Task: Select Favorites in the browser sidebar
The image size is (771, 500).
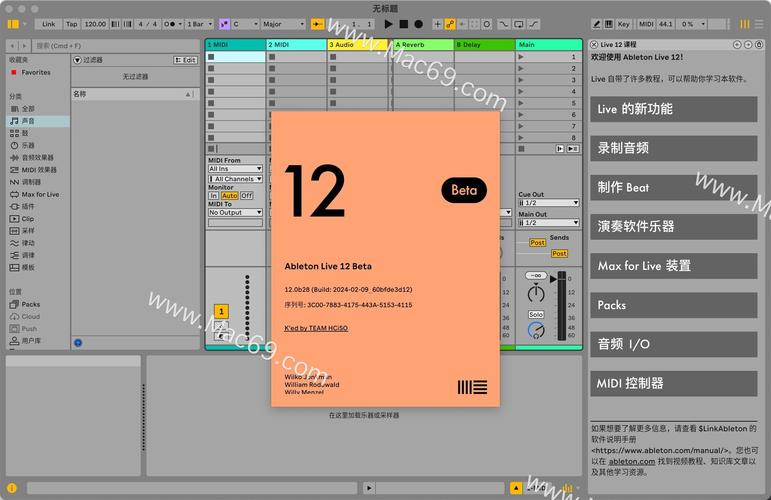Action: pos(35,72)
